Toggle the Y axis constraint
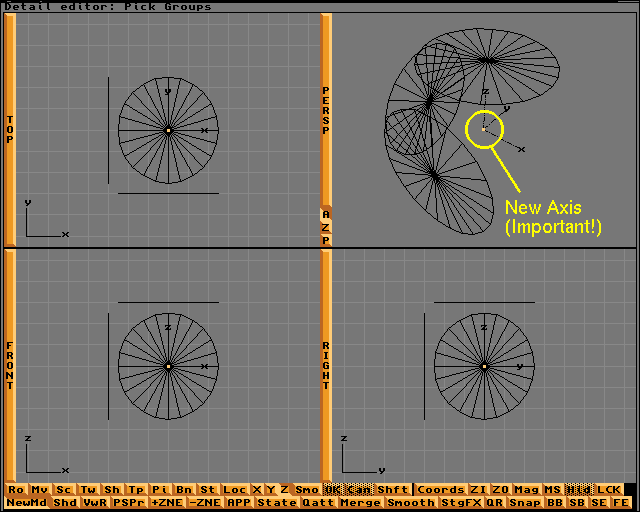Image resolution: width=640 pixels, height=512 pixels. coord(271,490)
